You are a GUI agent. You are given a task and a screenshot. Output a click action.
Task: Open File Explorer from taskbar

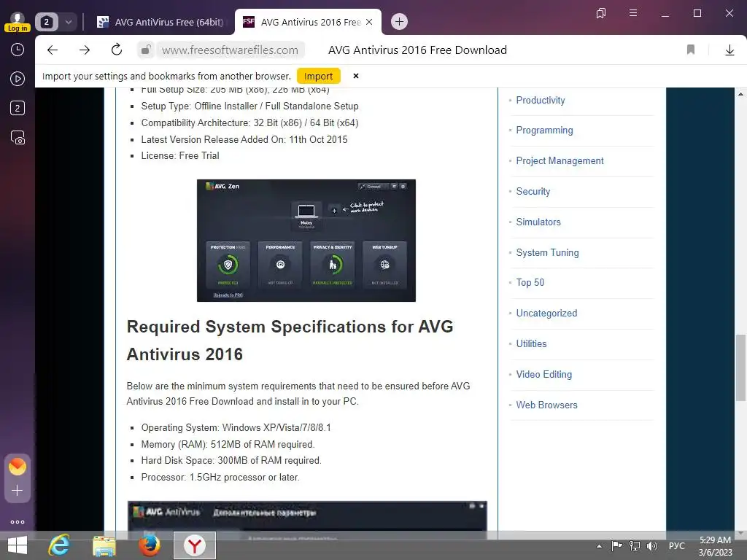coord(104,545)
